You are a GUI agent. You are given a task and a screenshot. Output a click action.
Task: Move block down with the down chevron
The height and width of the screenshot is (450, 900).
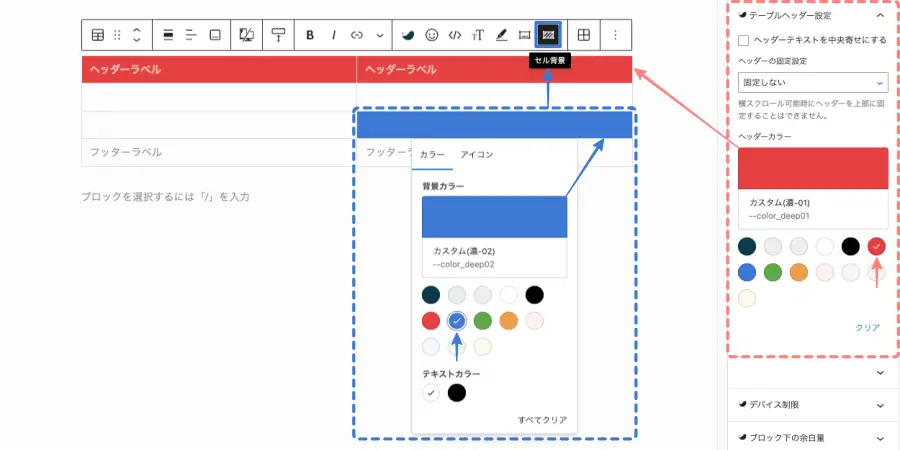(136, 40)
